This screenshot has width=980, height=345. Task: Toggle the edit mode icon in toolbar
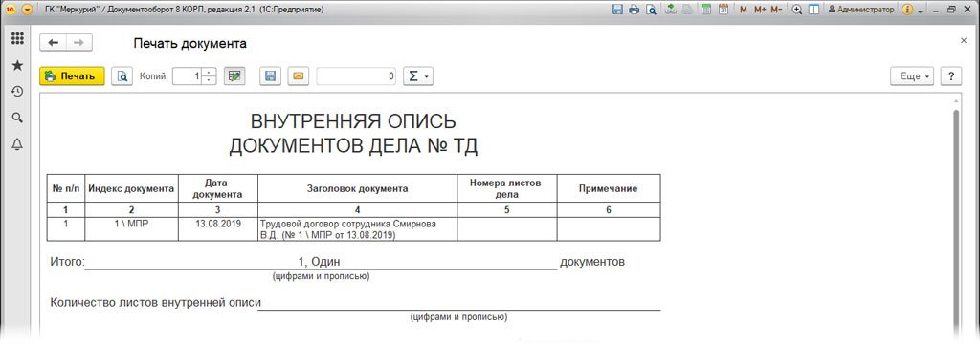pyautogui.click(x=235, y=76)
